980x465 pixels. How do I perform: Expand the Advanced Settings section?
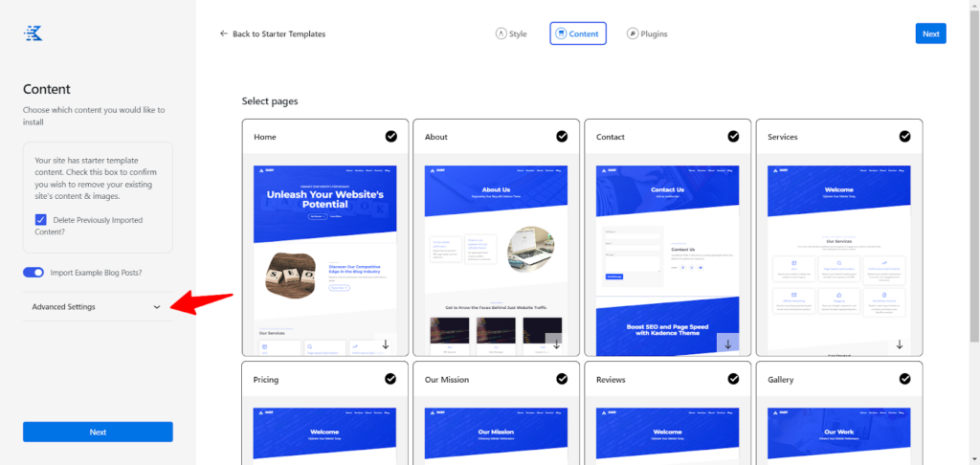coord(98,307)
